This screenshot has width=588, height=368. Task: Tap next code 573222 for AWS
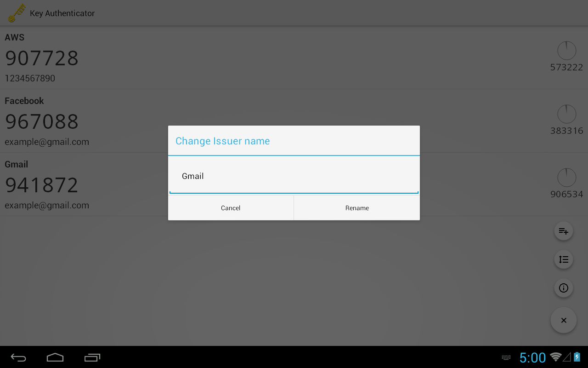(x=566, y=68)
